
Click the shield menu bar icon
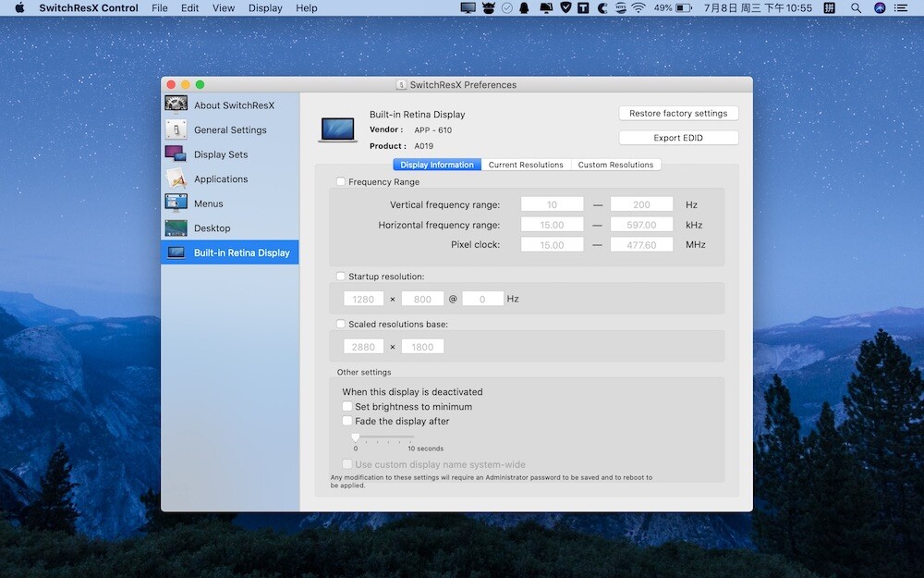click(x=565, y=7)
